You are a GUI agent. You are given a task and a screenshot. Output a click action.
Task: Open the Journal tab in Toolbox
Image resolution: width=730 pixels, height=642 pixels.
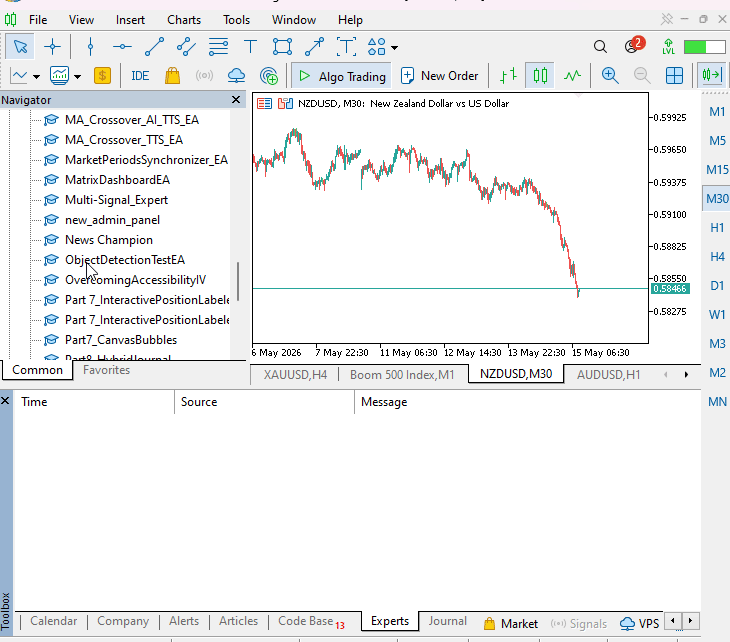(x=447, y=621)
